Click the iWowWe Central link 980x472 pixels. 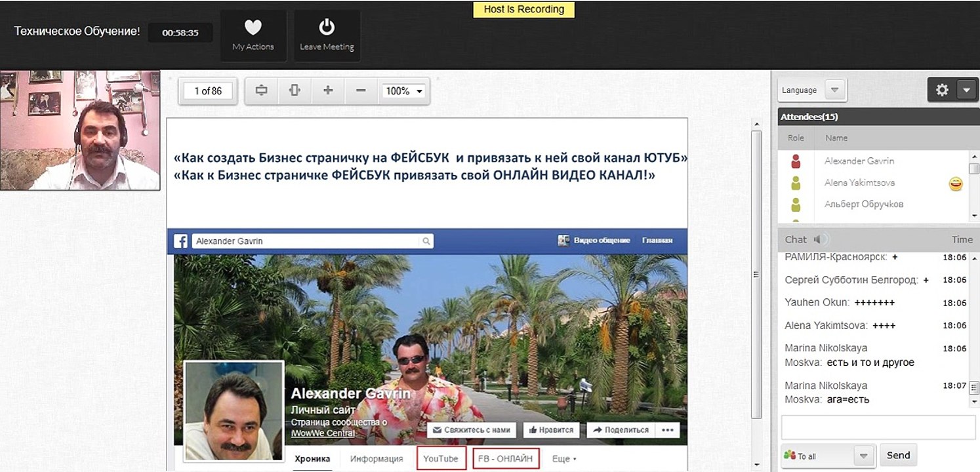(x=323, y=433)
